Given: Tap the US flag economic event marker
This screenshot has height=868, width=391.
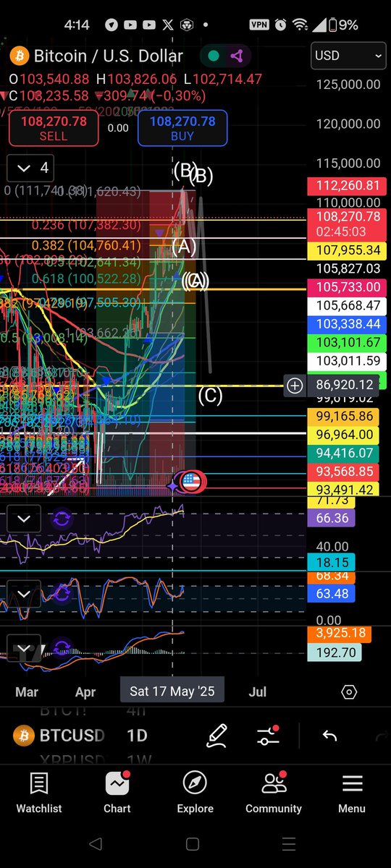Looking at the screenshot, I should point(190,481).
